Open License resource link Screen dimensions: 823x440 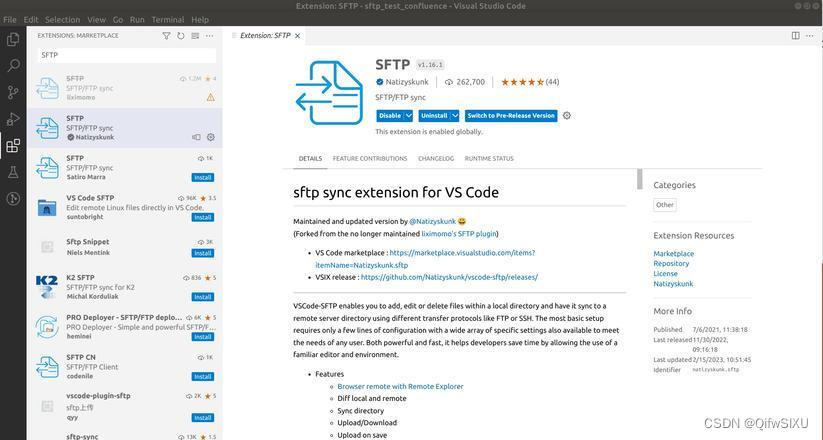[666, 274]
